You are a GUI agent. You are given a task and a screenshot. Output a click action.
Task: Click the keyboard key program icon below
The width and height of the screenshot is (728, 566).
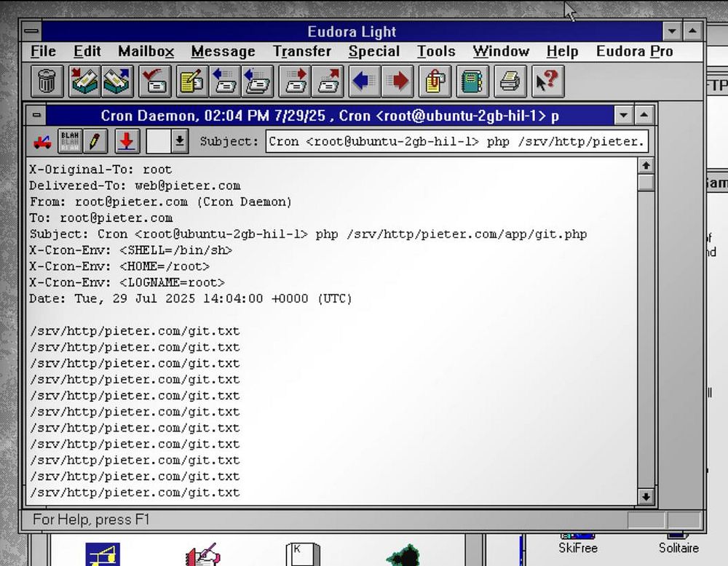tap(303, 554)
